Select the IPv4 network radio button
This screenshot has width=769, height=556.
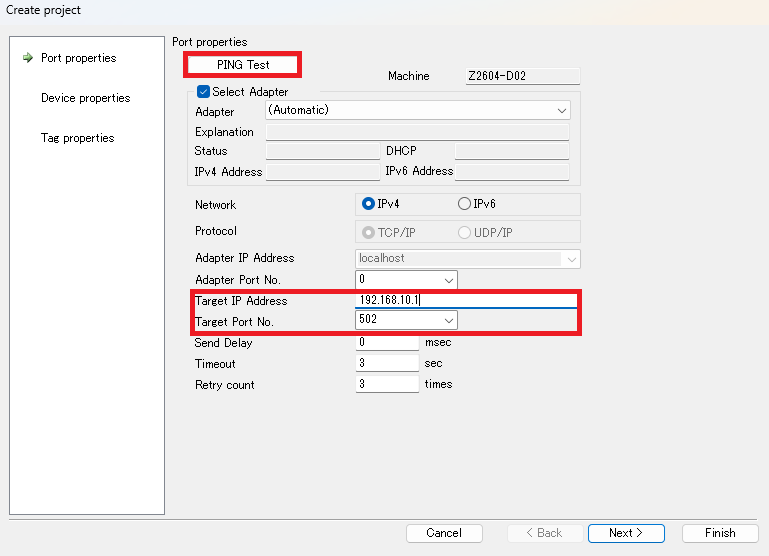tap(368, 204)
